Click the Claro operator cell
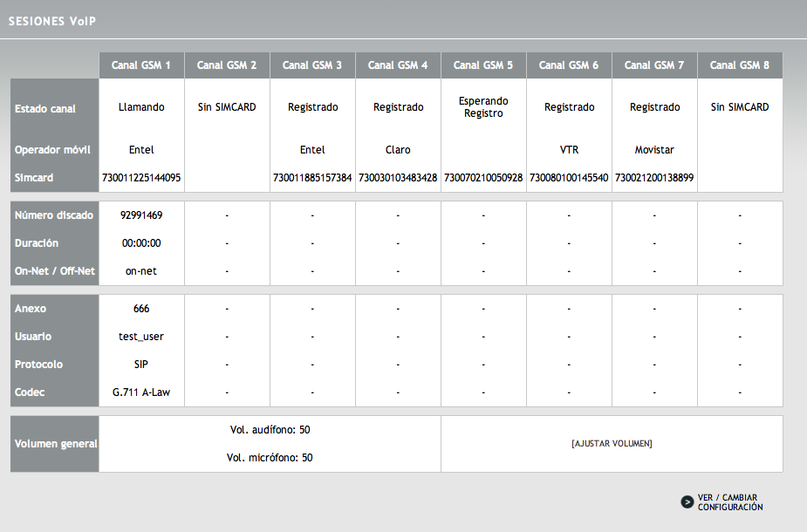This screenshot has height=532, width=807. [398, 150]
